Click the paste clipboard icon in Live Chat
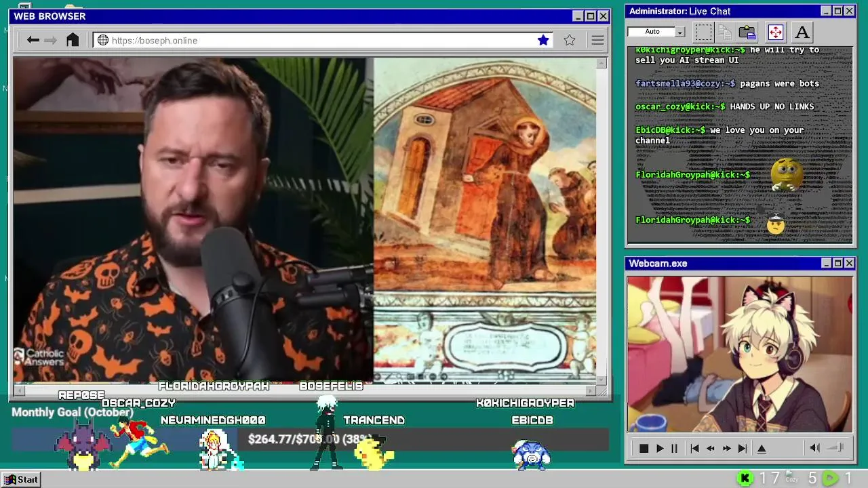The height and width of the screenshot is (488, 868). (x=747, y=32)
